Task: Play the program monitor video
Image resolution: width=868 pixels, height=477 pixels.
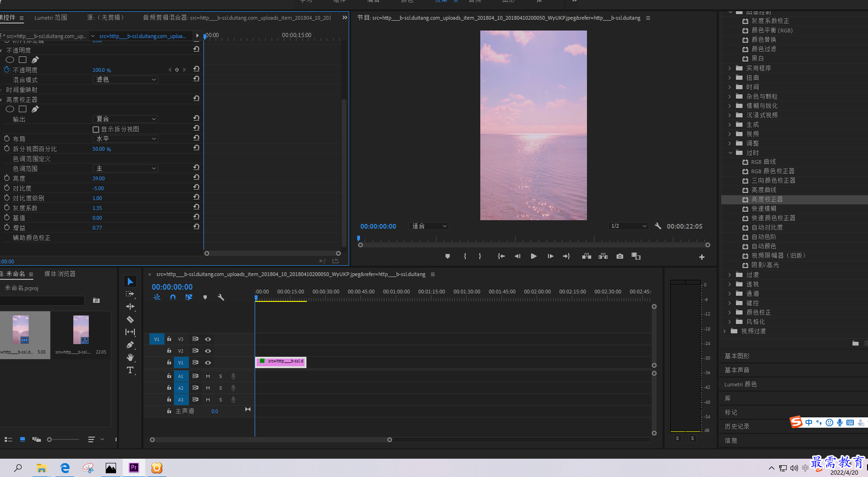Action: (533, 256)
